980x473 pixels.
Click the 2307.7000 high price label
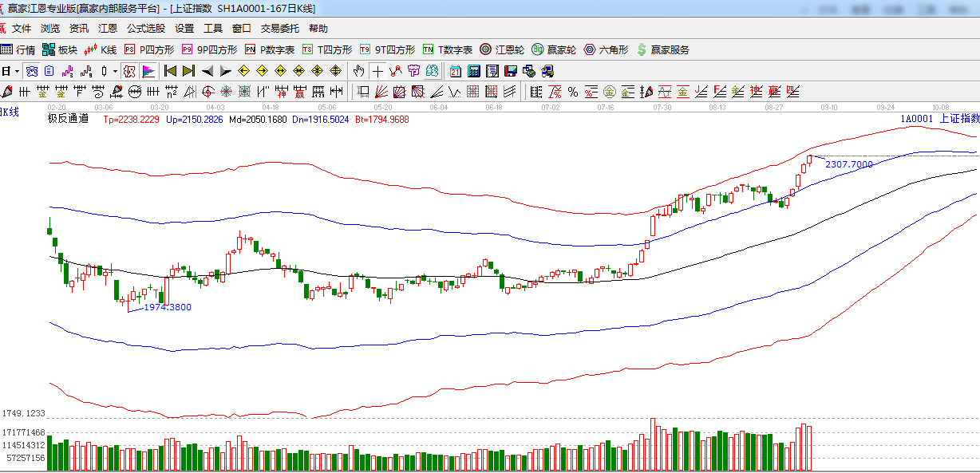click(x=849, y=164)
